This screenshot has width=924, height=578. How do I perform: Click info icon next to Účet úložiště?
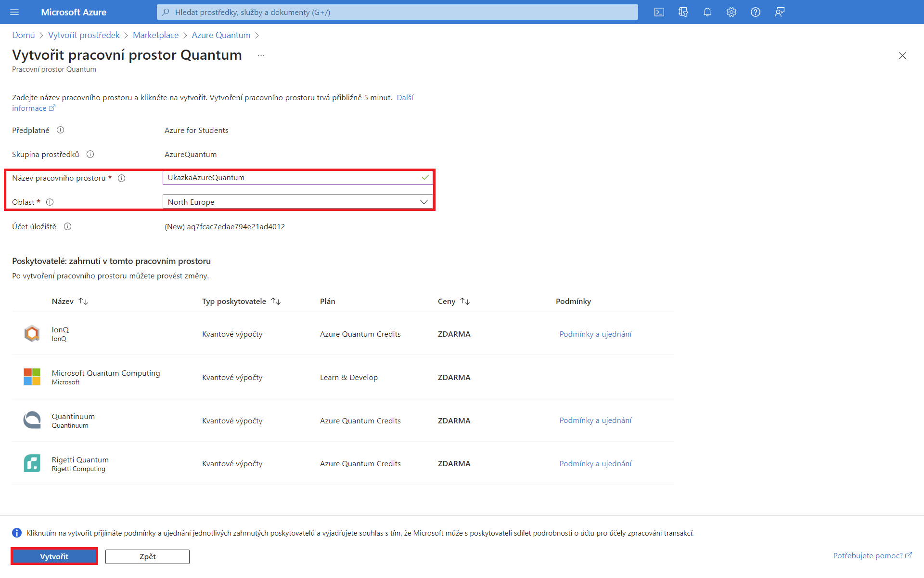coord(68,226)
